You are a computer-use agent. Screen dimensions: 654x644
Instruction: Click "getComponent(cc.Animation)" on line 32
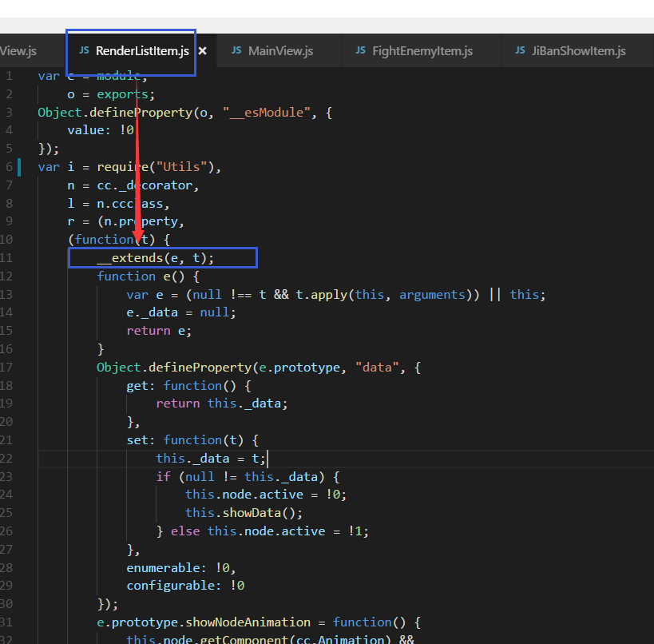(x=295, y=639)
